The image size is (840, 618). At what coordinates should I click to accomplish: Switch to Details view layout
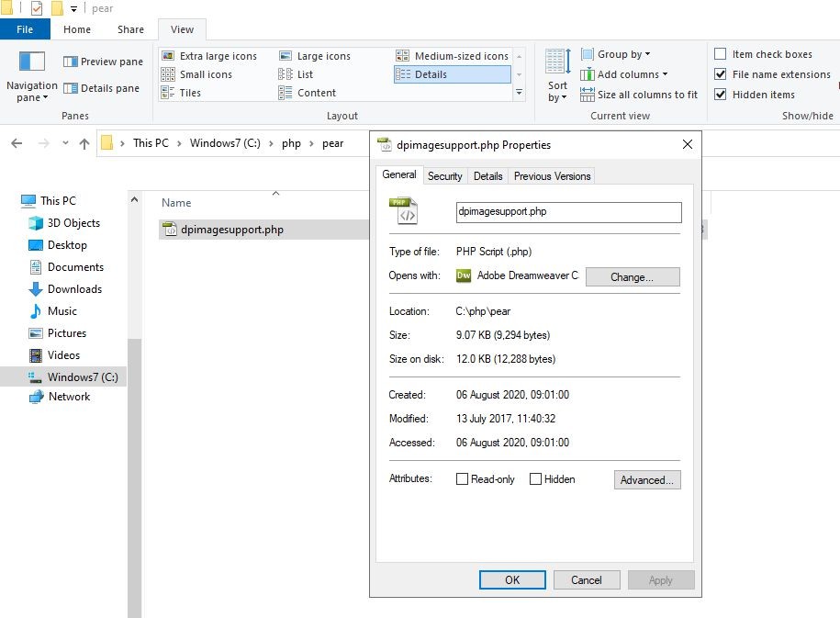pyautogui.click(x=452, y=74)
